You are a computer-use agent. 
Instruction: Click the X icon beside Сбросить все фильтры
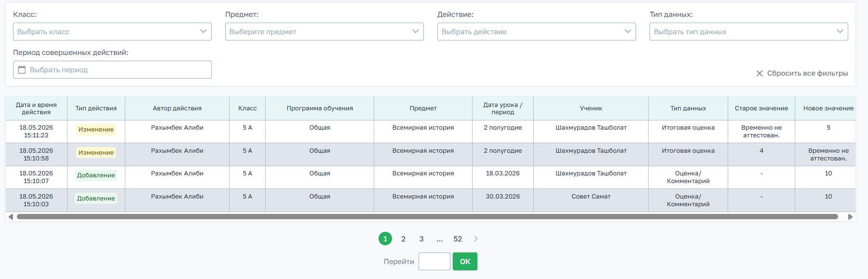pyautogui.click(x=759, y=73)
